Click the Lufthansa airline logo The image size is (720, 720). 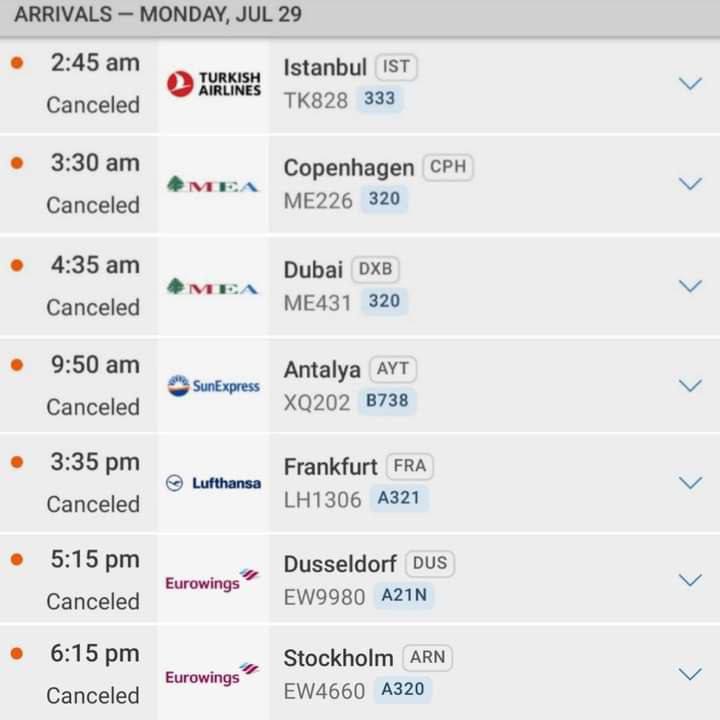214,483
